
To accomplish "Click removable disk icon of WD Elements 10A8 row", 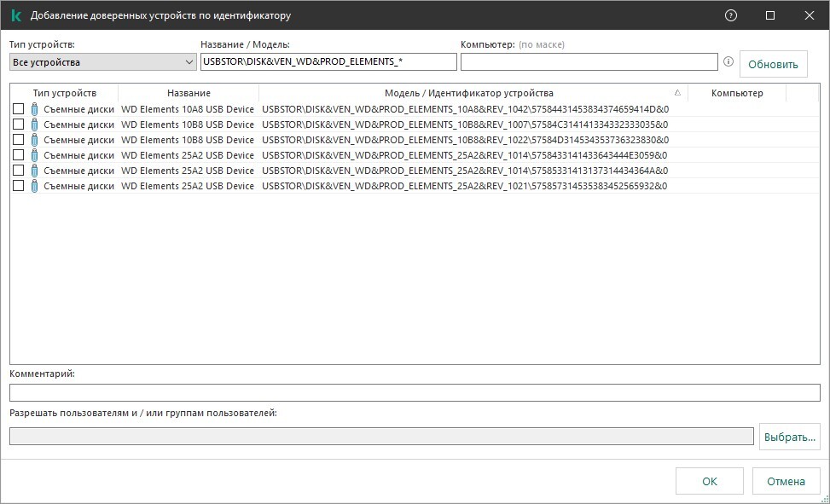I will [x=35, y=109].
